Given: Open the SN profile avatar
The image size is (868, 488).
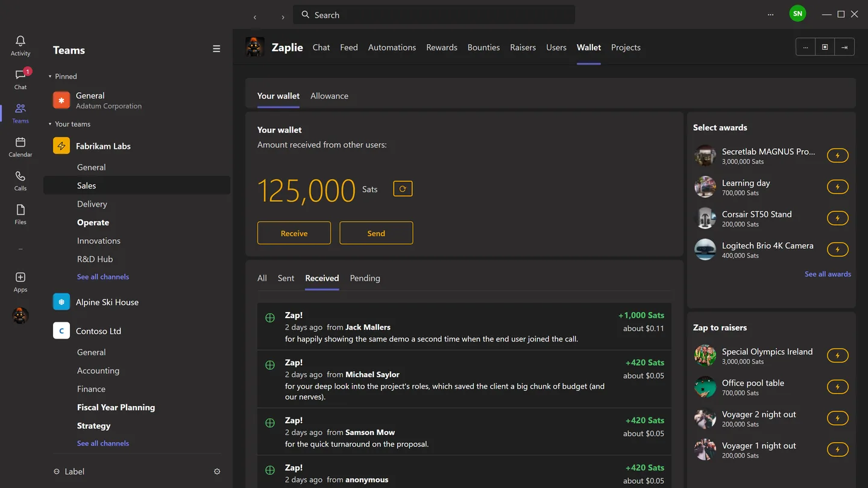Looking at the screenshot, I should (797, 13).
